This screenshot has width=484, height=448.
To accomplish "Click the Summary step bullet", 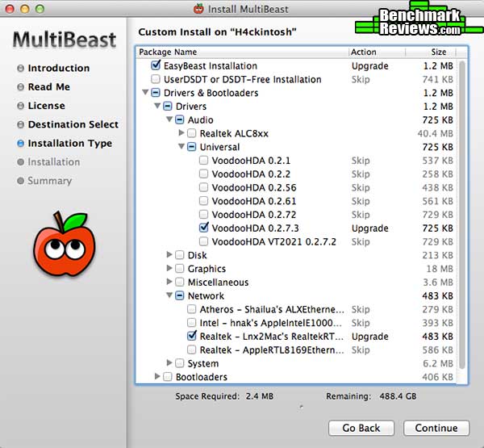I will click(20, 181).
